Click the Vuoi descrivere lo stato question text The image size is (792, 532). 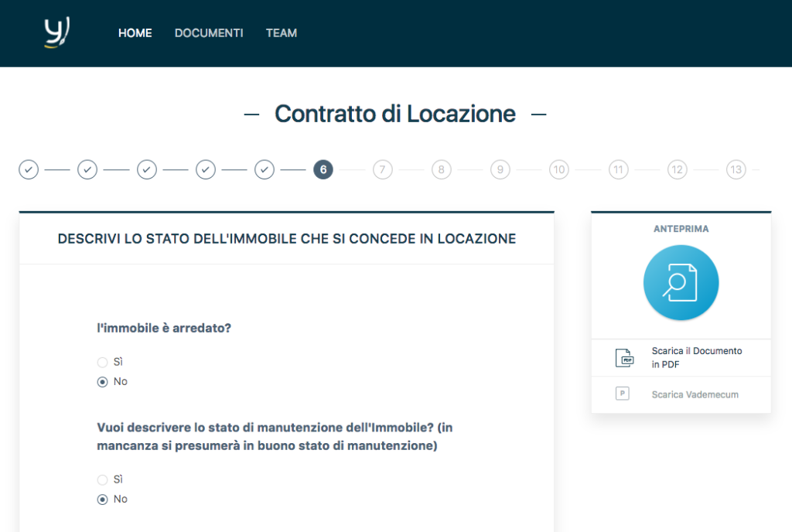[x=275, y=437]
